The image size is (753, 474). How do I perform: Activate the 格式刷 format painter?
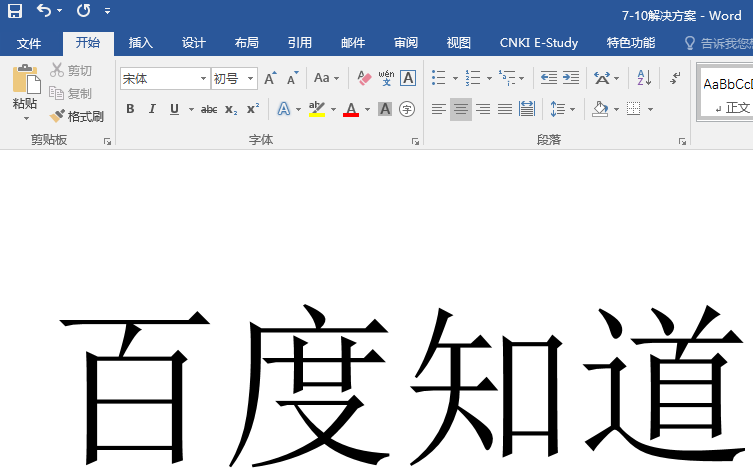pyautogui.click(x=77, y=116)
